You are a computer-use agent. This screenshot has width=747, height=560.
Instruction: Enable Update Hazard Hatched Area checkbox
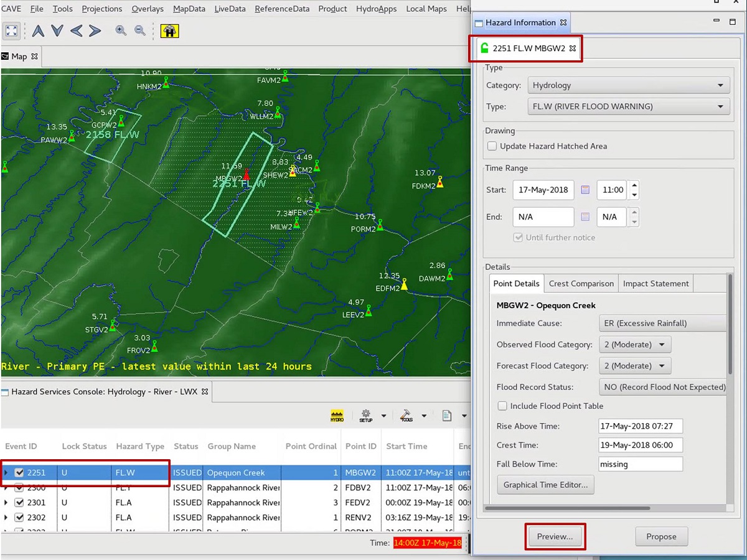pos(492,146)
